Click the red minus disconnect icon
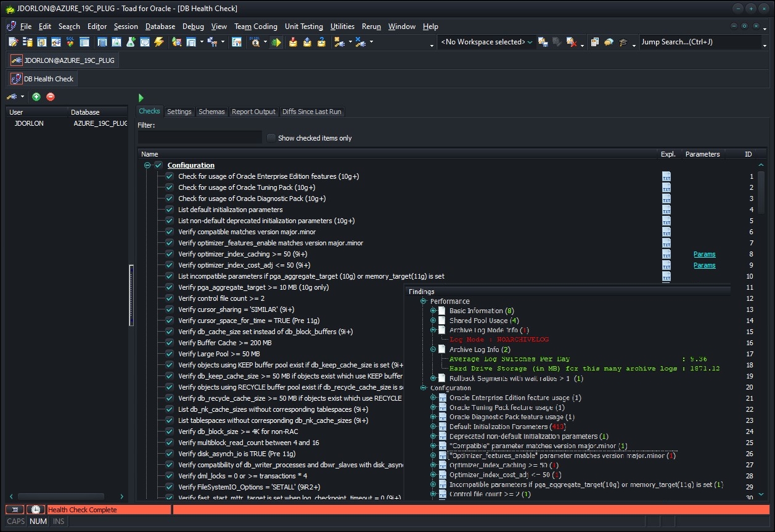775x532 pixels. point(51,97)
